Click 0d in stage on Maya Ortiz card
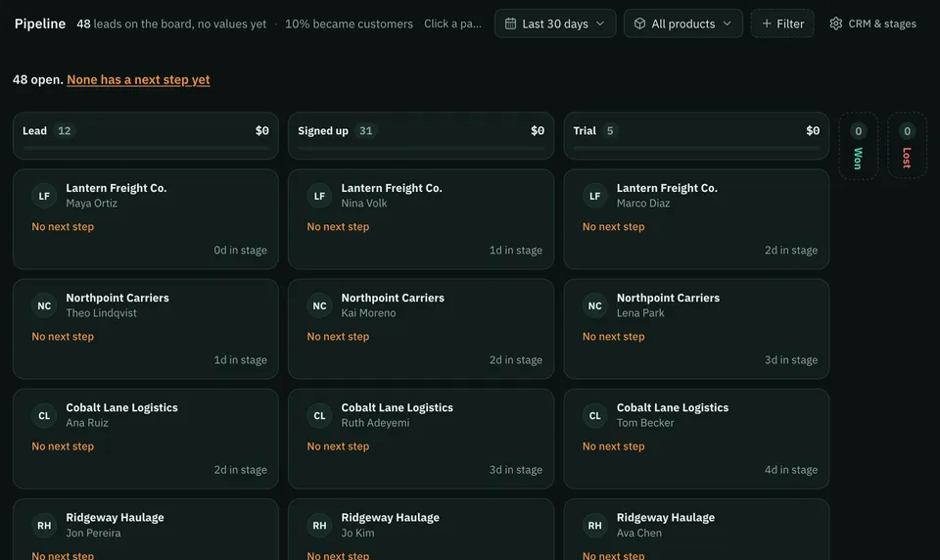 pos(241,250)
